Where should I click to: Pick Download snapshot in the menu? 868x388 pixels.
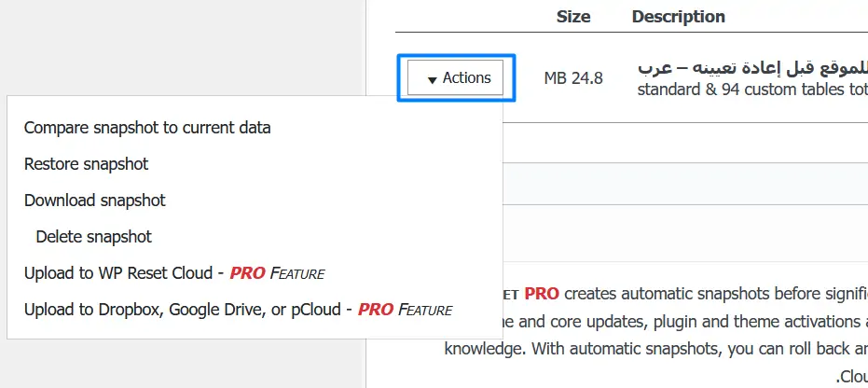94,201
